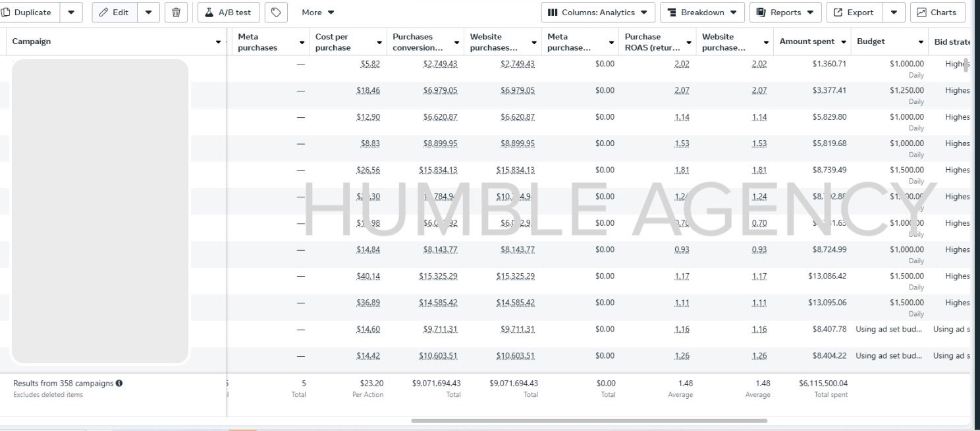Click the Export button
The height and width of the screenshot is (431, 980).
point(854,13)
